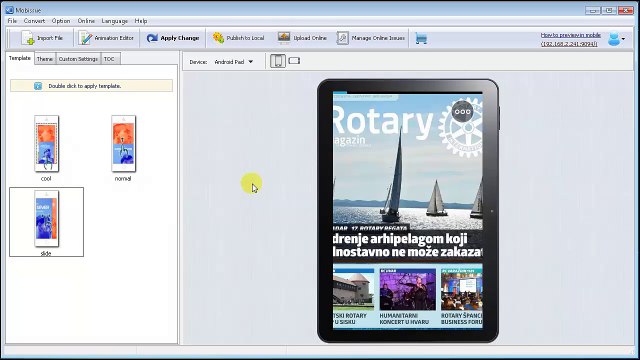The width and height of the screenshot is (640, 360).
Task: Maximize the Mobissue window
Action: 609,10
